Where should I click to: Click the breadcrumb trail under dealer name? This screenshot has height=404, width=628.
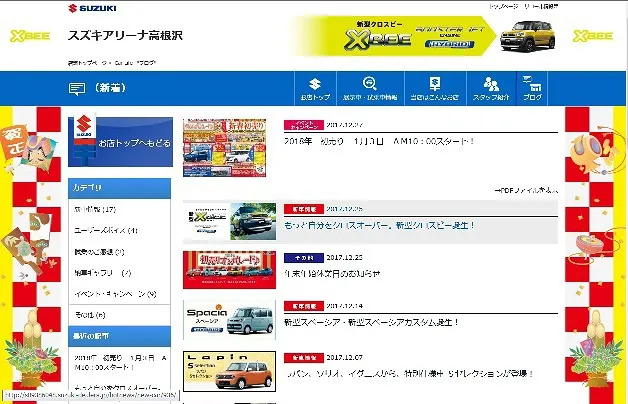point(112,63)
